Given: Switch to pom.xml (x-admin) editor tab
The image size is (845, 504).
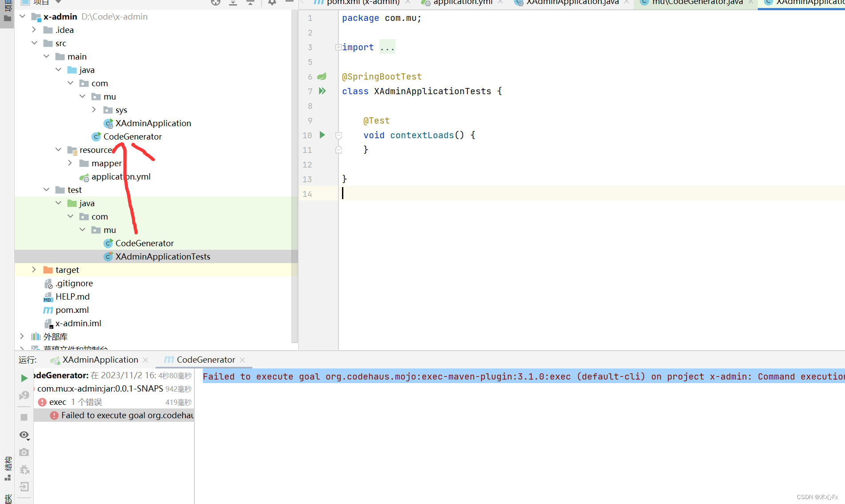Looking at the screenshot, I should [362, 2].
